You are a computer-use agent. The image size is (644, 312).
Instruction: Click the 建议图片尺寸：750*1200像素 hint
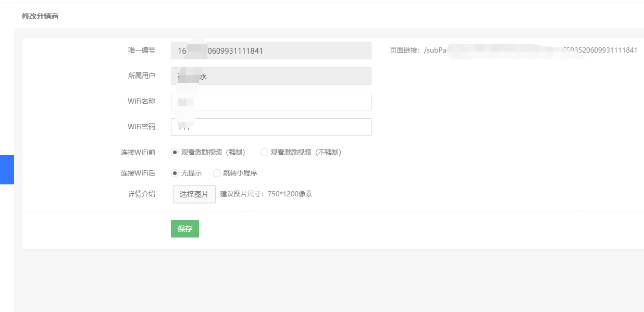[266, 194]
